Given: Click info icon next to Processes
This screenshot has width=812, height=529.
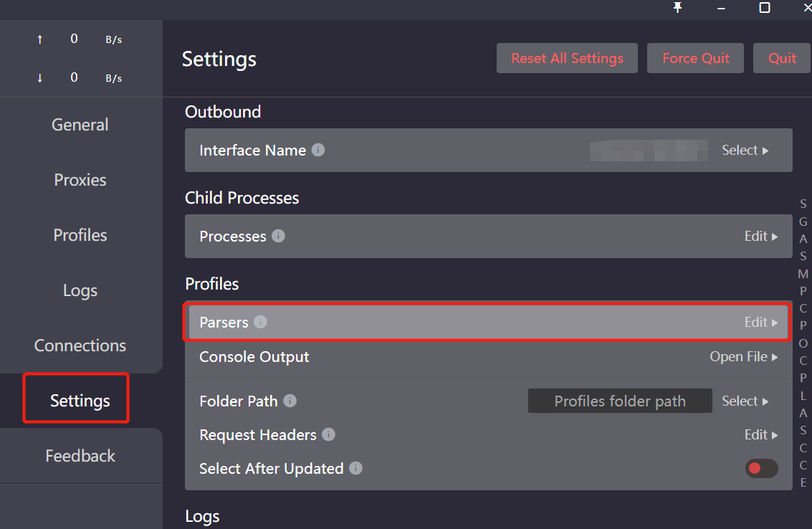Looking at the screenshot, I should pos(279,236).
